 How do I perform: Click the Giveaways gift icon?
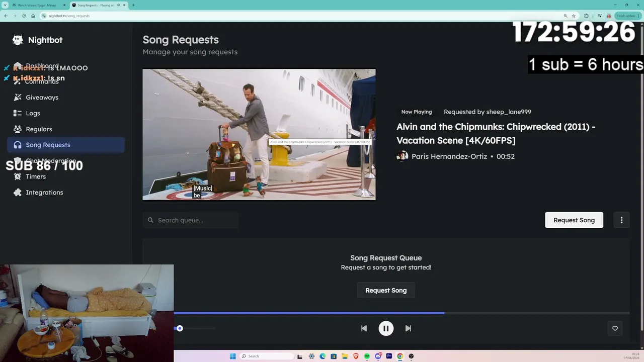[18, 98]
